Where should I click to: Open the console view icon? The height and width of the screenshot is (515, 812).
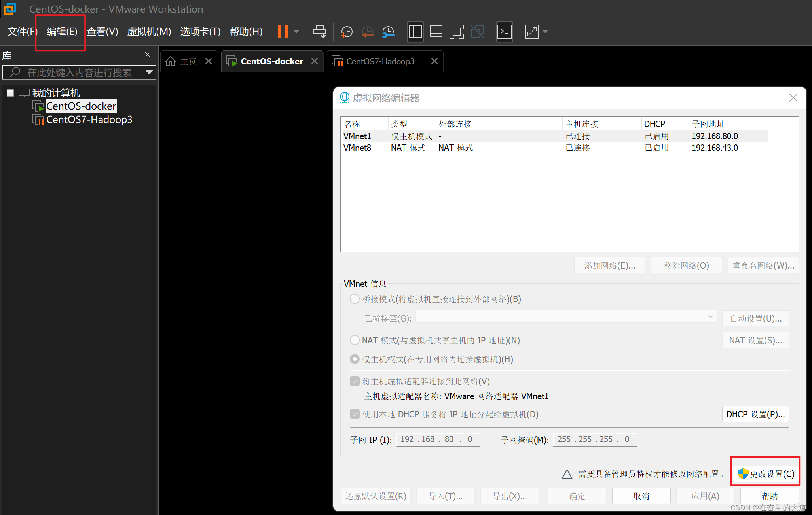pos(505,32)
